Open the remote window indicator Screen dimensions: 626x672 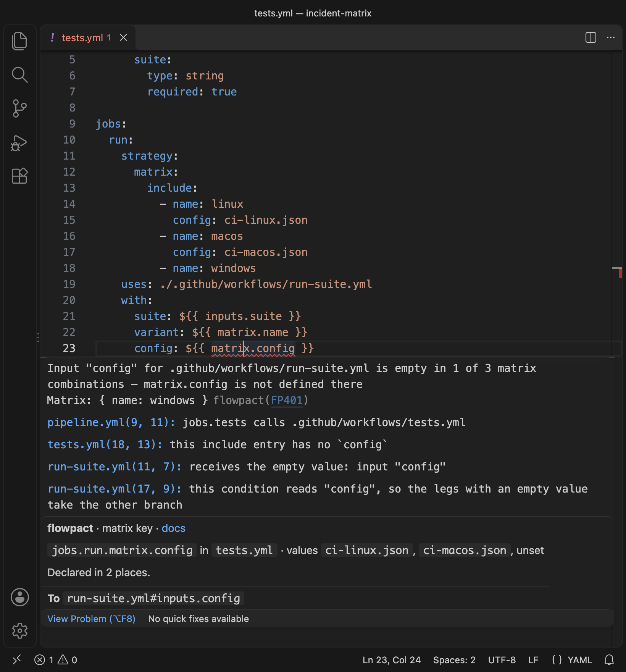[x=17, y=660]
